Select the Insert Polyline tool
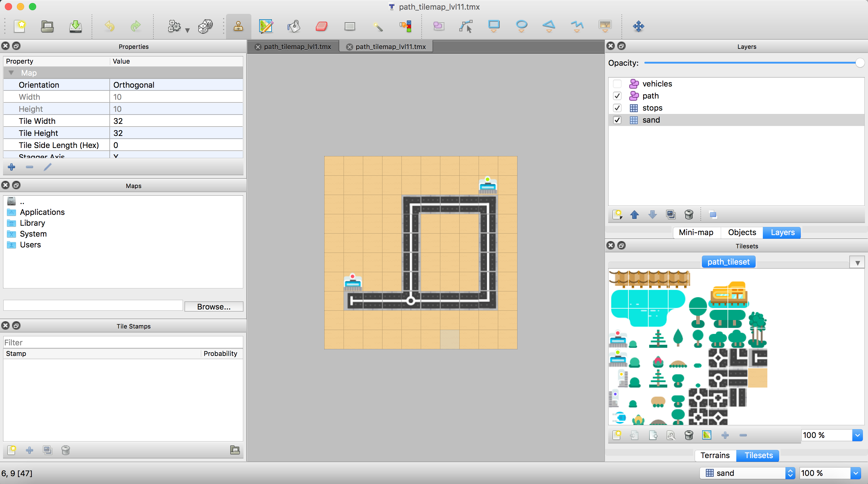This screenshot has width=868, height=484. pyautogui.click(x=577, y=26)
